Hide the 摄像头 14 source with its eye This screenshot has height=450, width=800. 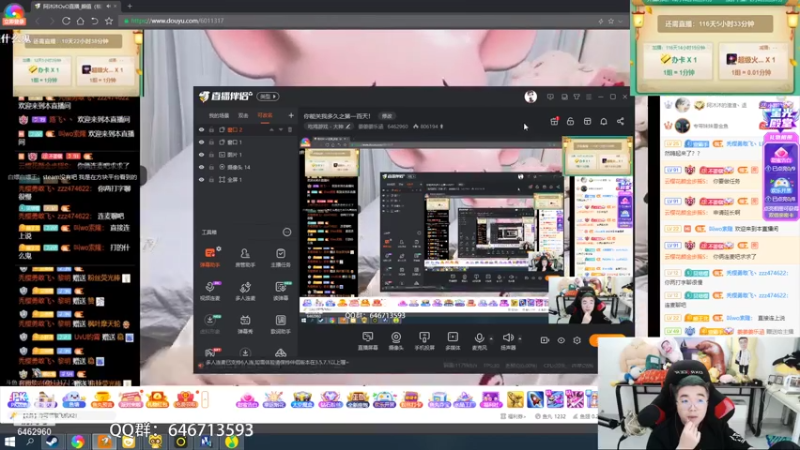pyautogui.click(x=202, y=167)
